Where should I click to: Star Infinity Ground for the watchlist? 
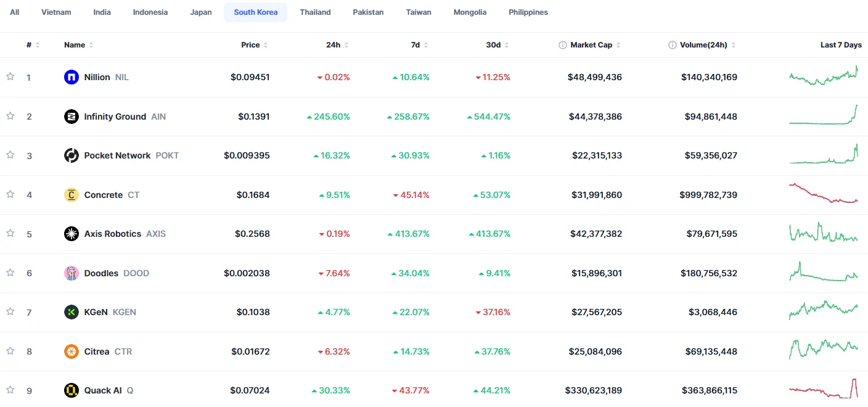click(10, 116)
